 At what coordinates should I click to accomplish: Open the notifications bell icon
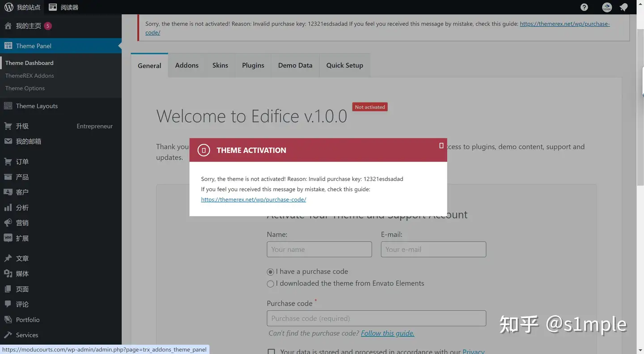coord(623,7)
